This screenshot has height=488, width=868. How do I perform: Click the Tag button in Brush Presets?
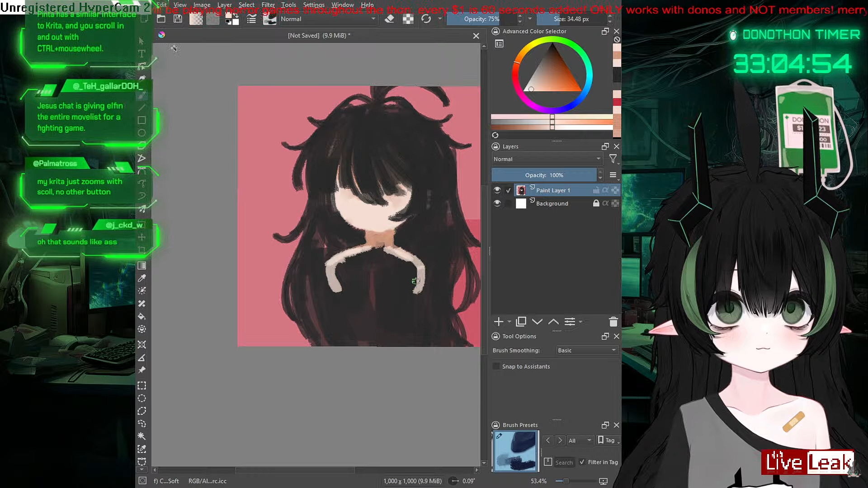pyautogui.click(x=607, y=440)
